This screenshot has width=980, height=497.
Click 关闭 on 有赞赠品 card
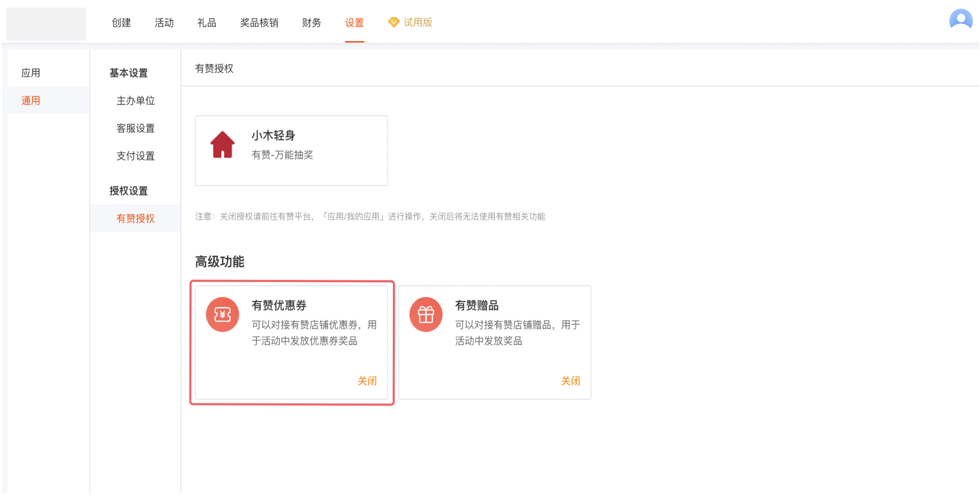tap(570, 380)
